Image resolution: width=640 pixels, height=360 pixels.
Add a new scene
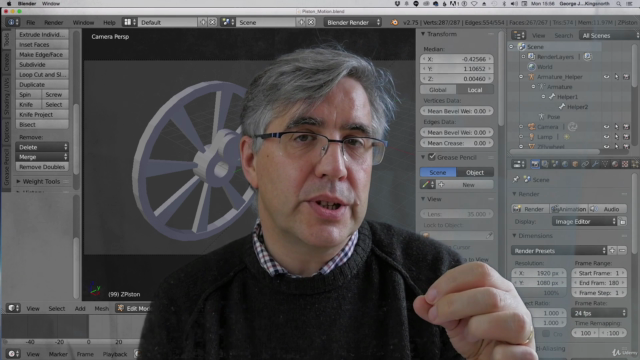click(301, 22)
